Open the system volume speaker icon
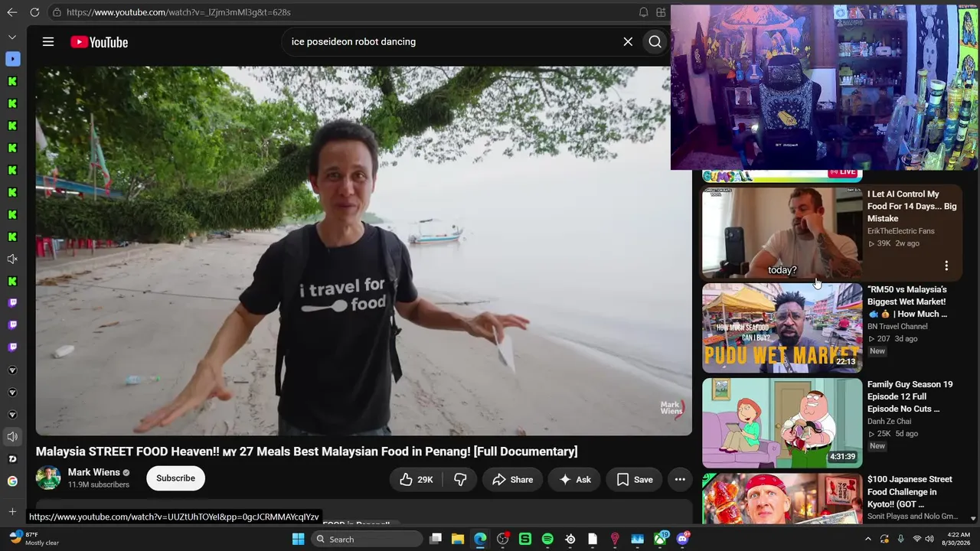The image size is (980, 551). (x=929, y=540)
